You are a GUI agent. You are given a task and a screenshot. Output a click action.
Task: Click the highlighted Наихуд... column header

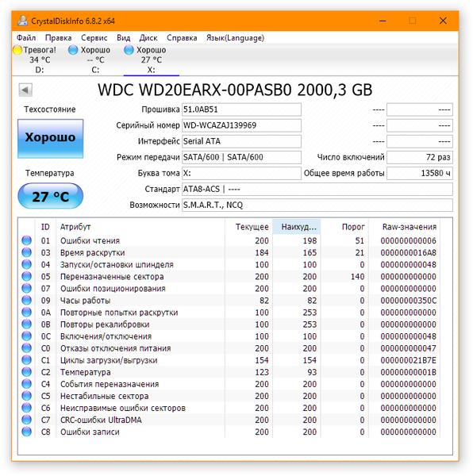(297, 227)
